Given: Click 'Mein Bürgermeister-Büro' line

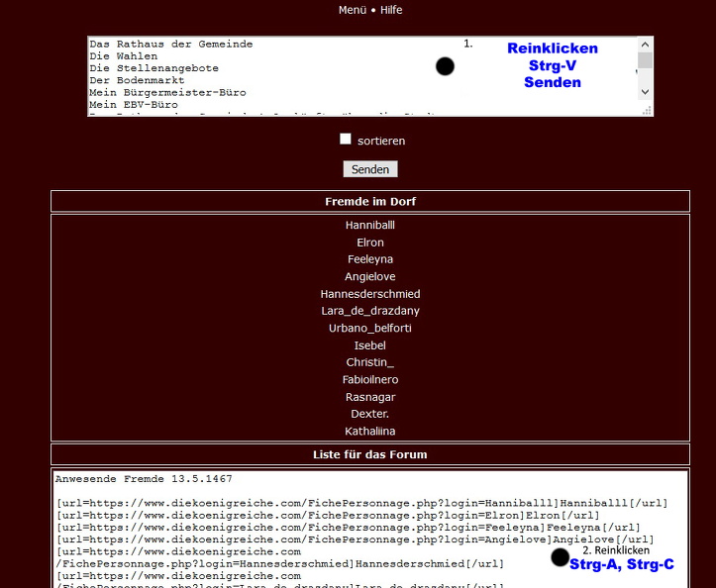Looking at the screenshot, I should coord(167,93).
